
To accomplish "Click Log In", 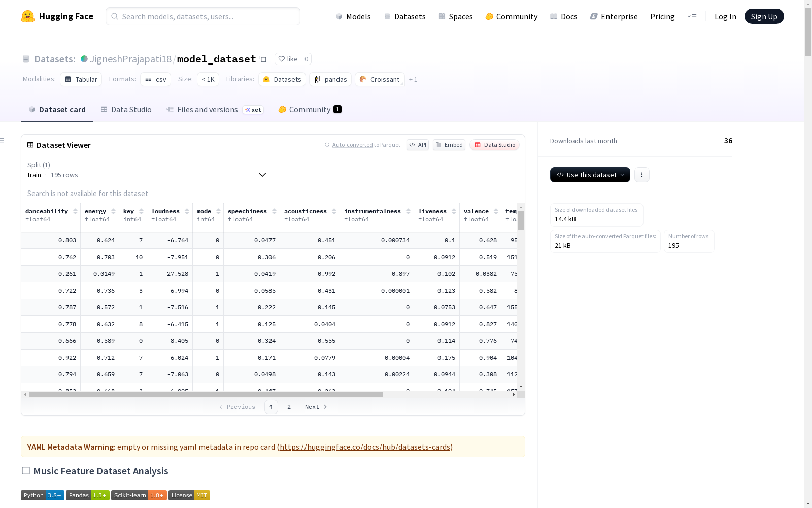I will 725,16.
